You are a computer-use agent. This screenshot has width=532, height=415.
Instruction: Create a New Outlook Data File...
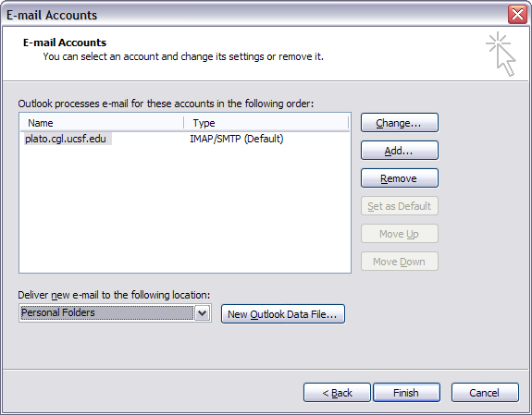point(283,314)
